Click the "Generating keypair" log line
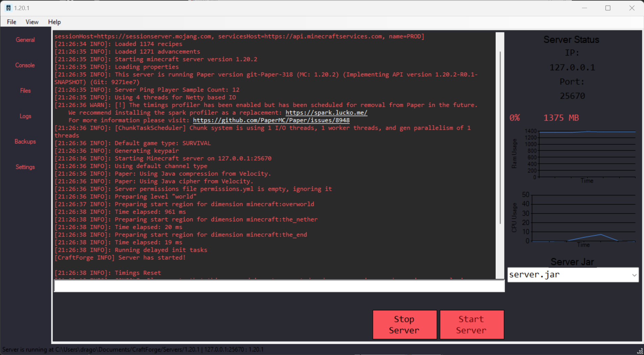Screen dimensions: 644x355 (117, 151)
